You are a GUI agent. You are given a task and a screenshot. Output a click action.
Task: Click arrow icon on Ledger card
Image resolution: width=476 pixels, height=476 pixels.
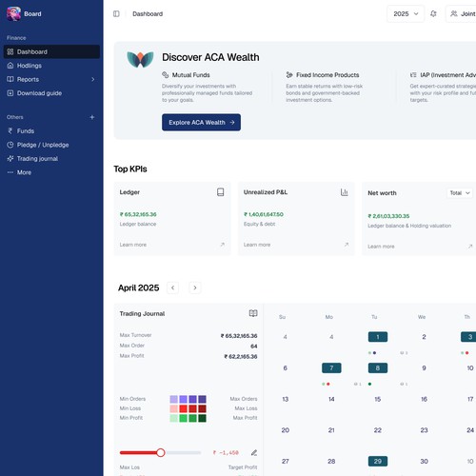coord(223,245)
